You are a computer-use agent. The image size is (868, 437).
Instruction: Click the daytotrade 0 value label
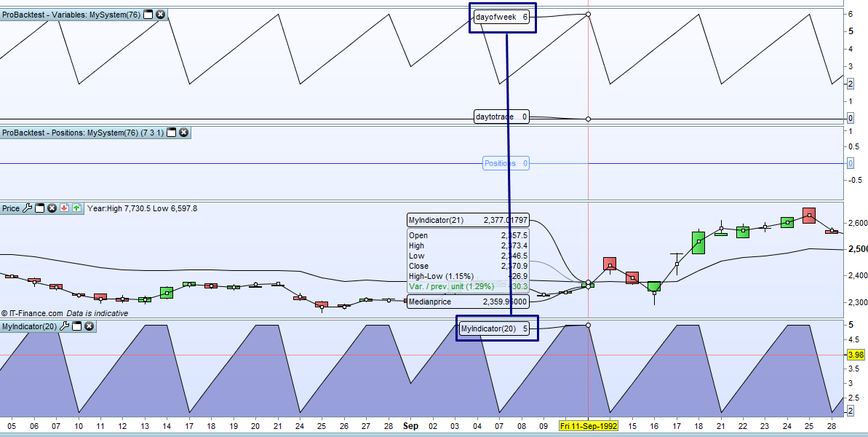[501, 117]
